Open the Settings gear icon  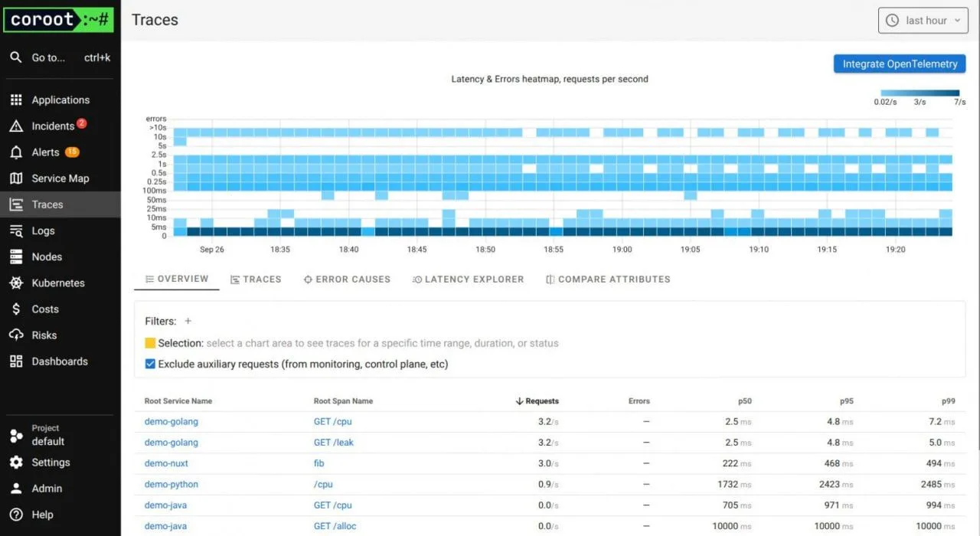[16, 462]
